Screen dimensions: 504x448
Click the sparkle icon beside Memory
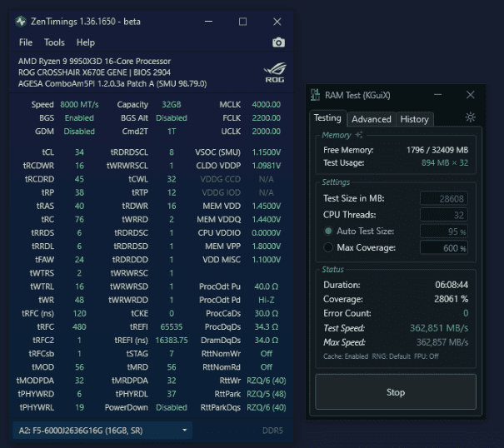click(x=359, y=135)
